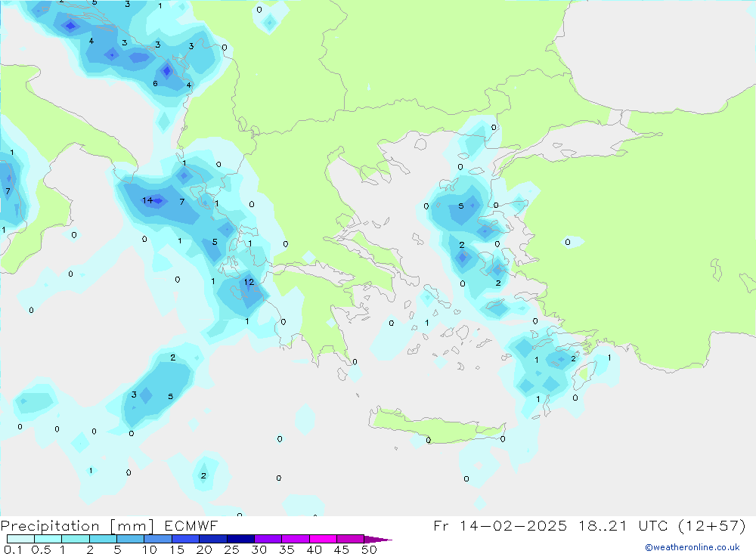Click the '0.1' legend scale label
Viewport: 756px width, 554px height.
[13, 549]
